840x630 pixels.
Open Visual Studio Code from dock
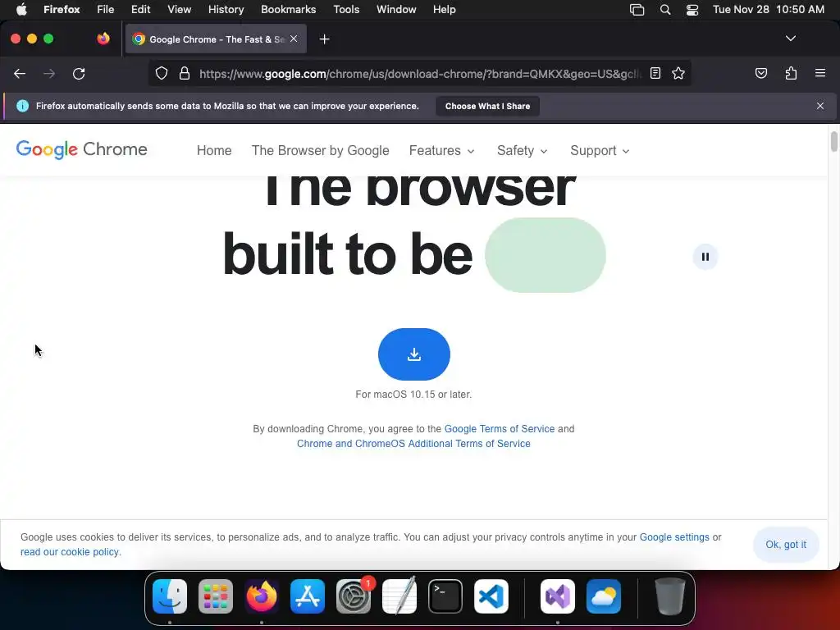(491, 596)
